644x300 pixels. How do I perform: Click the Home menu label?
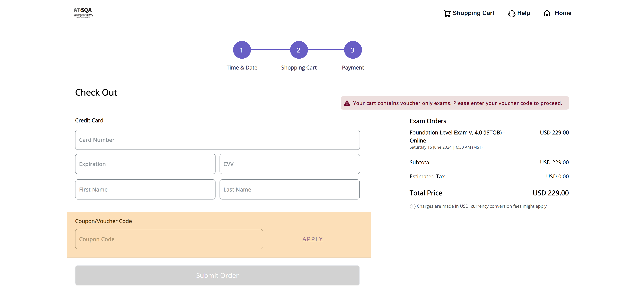click(x=563, y=13)
